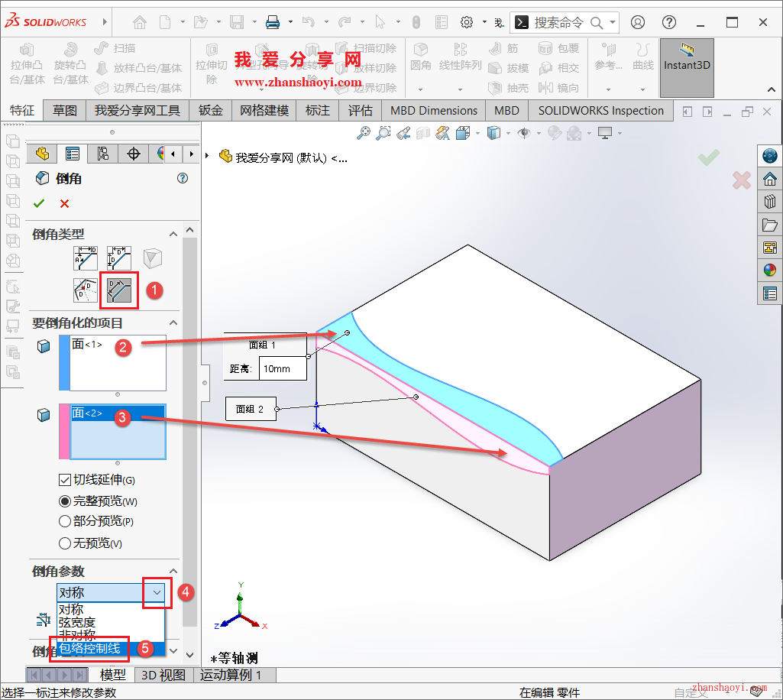Choose 包络控制线 from the dropdown list

pos(111,649)
